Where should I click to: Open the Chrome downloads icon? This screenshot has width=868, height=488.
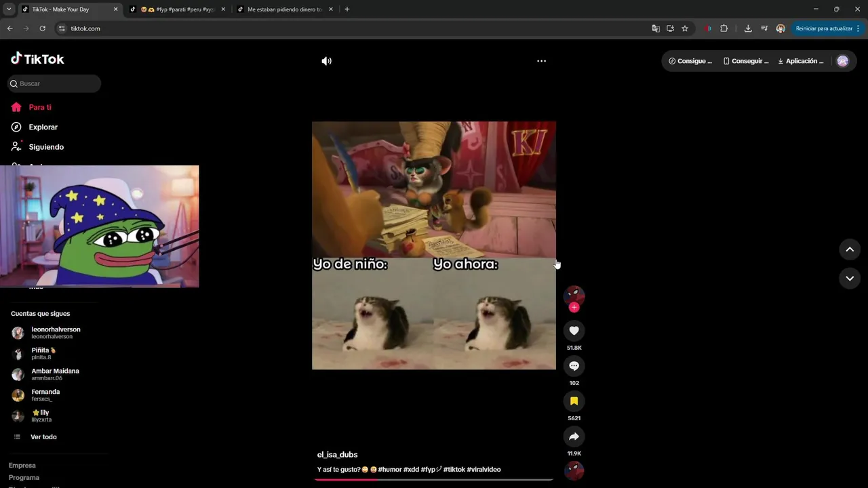click(x=748, y=28)
